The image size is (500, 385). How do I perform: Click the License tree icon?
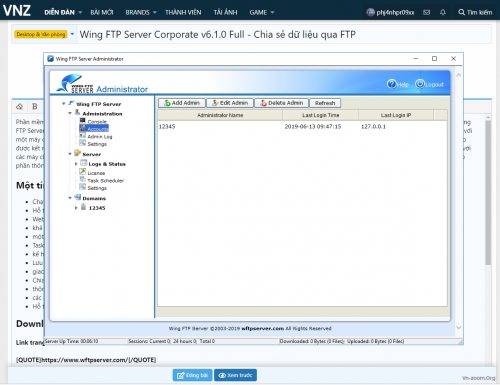(82, 172)
